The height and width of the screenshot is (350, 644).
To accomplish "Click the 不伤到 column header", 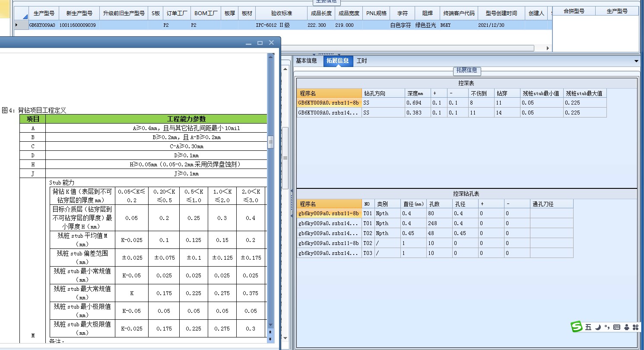I will [481, 93].
